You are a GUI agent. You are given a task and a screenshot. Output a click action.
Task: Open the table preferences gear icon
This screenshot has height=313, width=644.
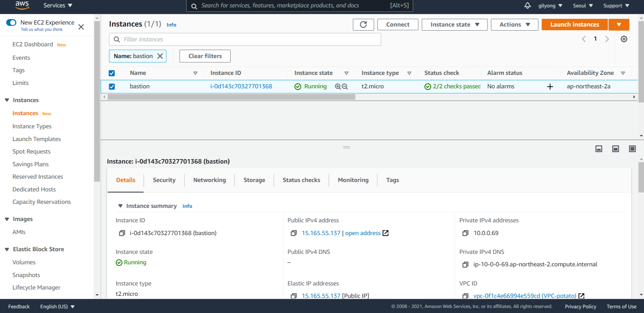(624, 39)
